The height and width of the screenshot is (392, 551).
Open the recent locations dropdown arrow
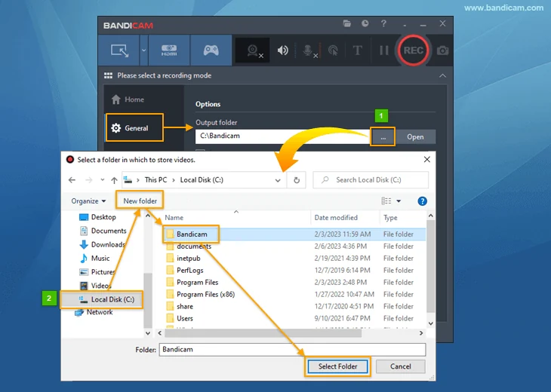tap(102, 180)
